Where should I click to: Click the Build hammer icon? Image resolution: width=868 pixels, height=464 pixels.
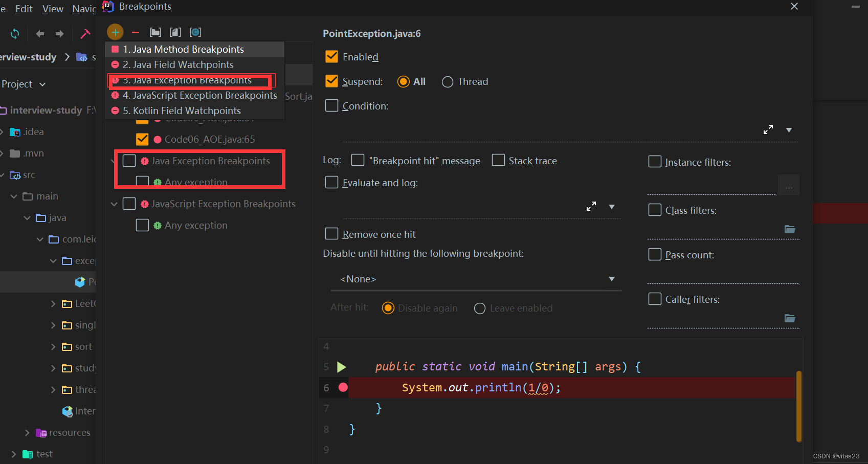click(85, 34)
